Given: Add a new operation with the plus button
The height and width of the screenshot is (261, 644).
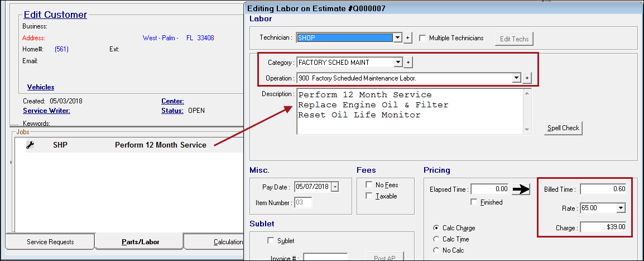Looking at the screenshot, I should (527, 78).
